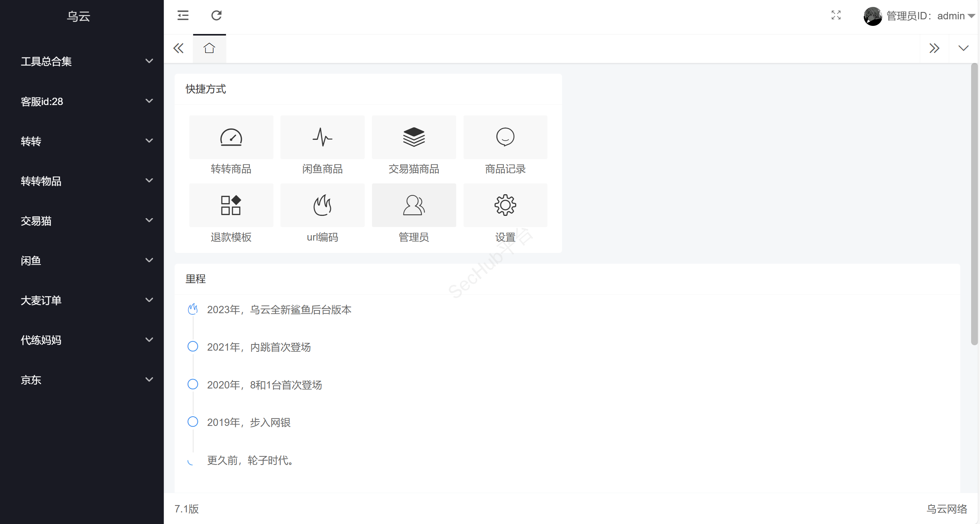The width and height of the screenshot is (980, 524).
Task: Open the 转转商品 shortcut icon
Action: pos(231,137)
